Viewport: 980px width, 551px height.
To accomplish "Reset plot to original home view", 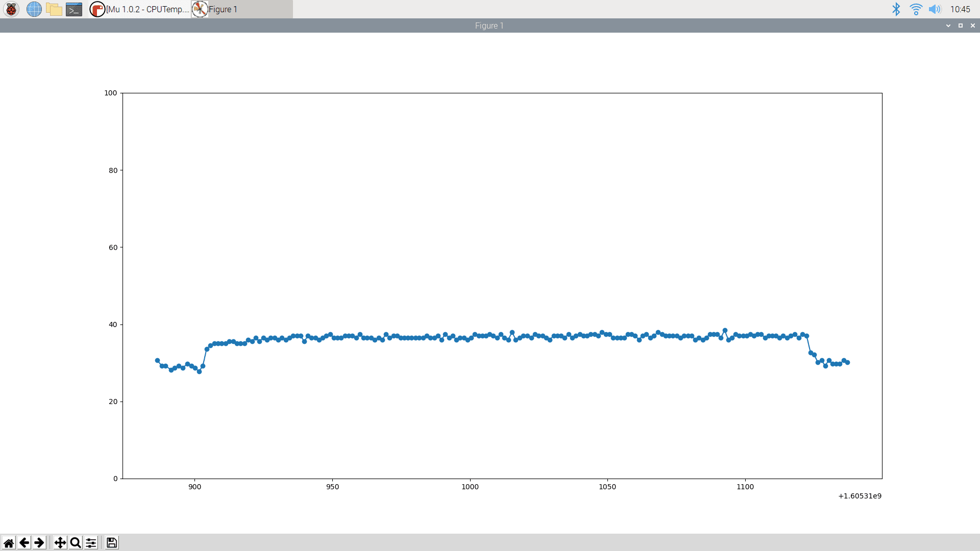I will click(9, 543).
